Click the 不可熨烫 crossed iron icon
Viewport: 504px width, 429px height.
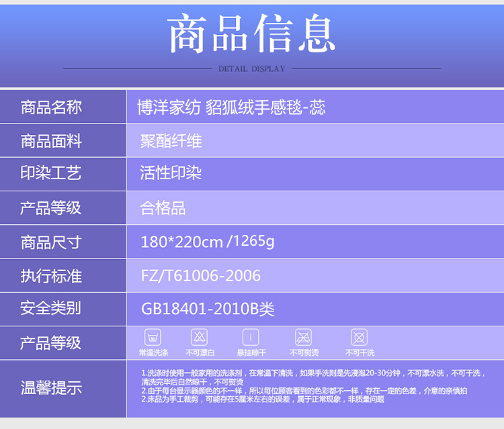click(x=304, y=337)
